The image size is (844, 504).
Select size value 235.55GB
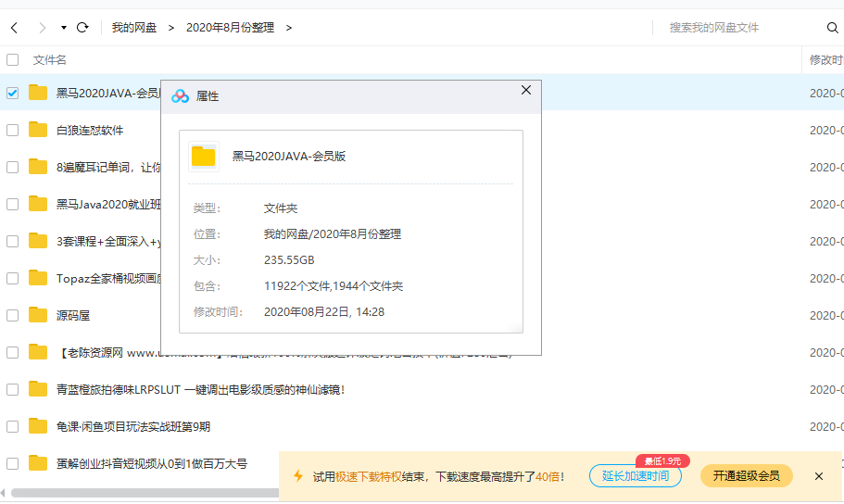(289, 260)
